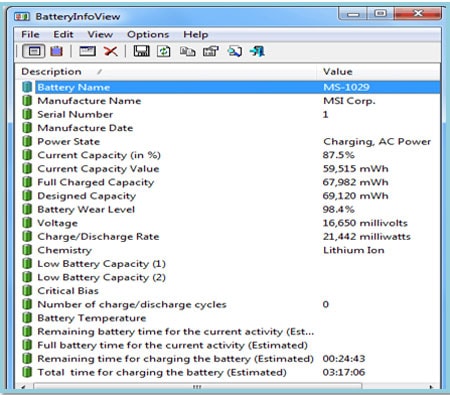This screenshot has height=395, width=450.
Task: Click the red X delete toolbar icon
Action: pos(111,51)
